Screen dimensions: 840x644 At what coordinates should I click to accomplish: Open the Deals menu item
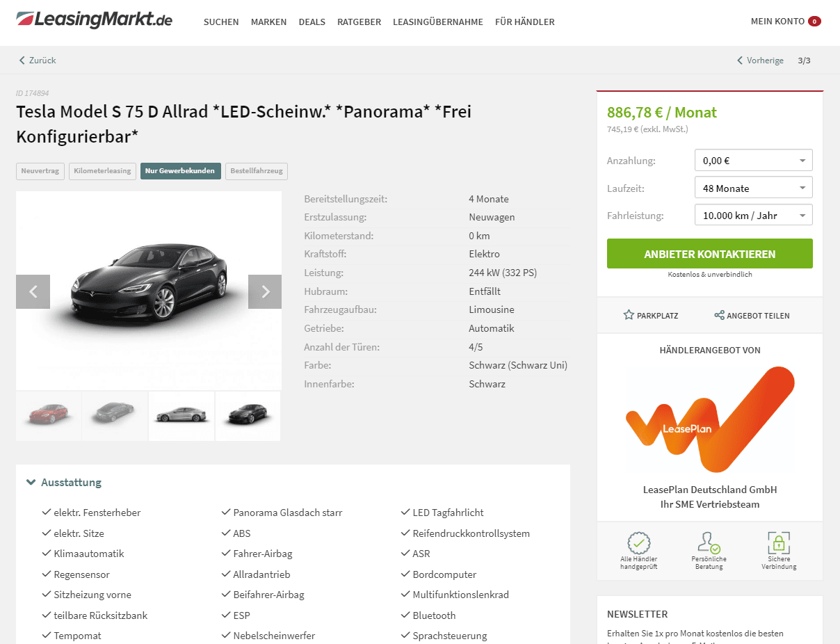pyautogui.click(x=312, y=22)
